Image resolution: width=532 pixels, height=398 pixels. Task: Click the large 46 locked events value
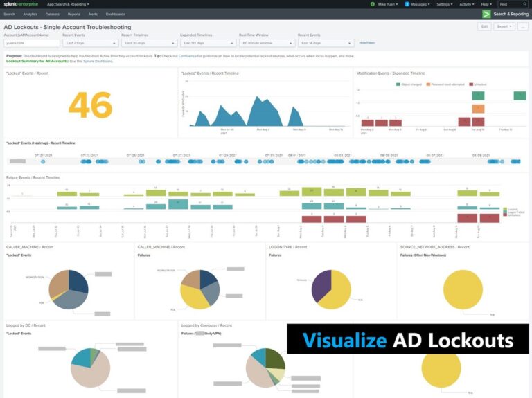pyautogui.click(x=90, y=105)
